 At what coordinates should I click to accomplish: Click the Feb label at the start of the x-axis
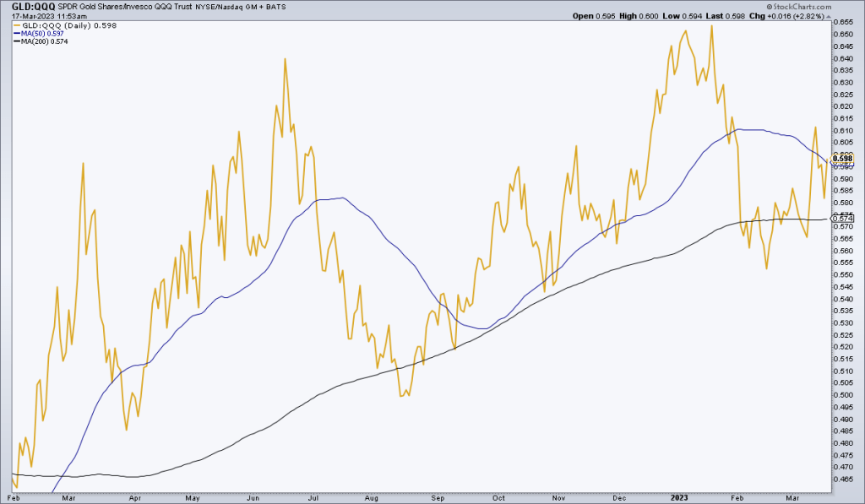pyautogui.click(x=14, y=498)
